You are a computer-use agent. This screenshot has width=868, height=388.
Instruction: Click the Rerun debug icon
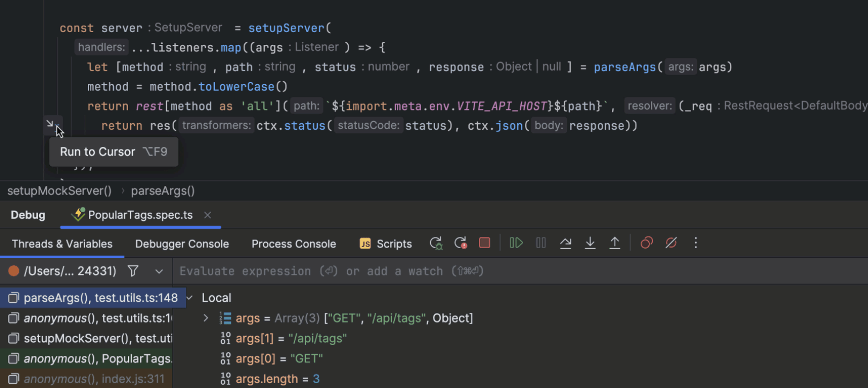pyautogui.click(x=436, y=243)
